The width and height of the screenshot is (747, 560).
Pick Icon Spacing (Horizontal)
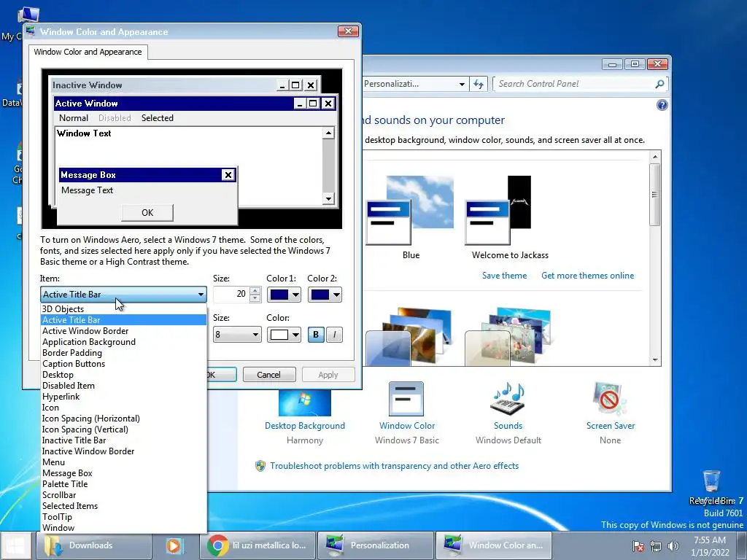(x=124, y=419)
